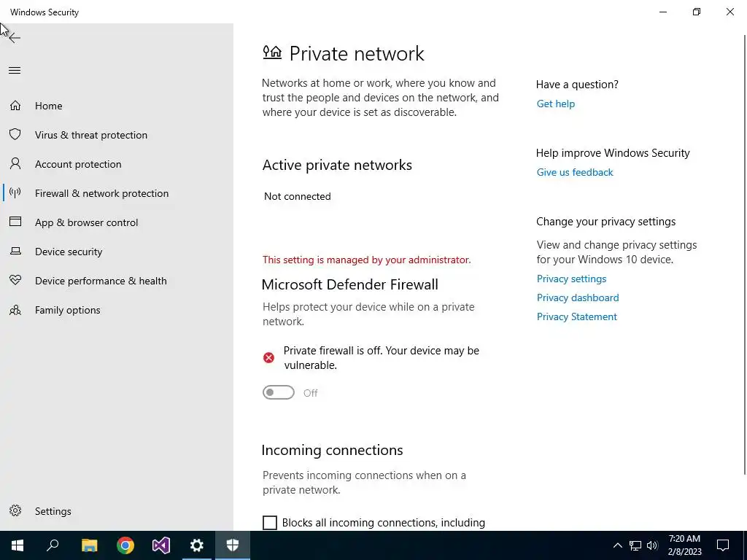Click Give us feedback link
747x560 pixels.
pyautogui.click(x=575, y=172)
